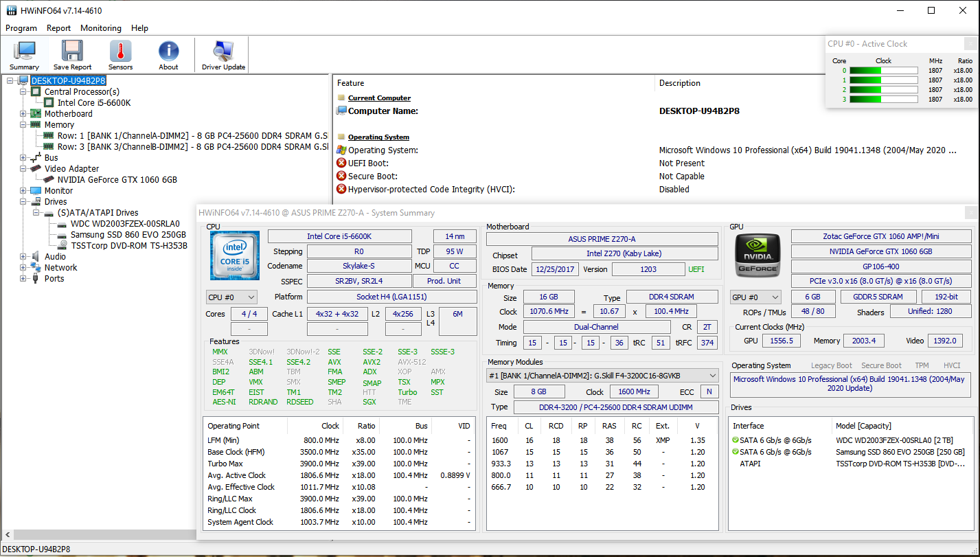Viewport: 980px width, 557px height.
Task: Open the CPU #0 selector dropdown
Action: [x=231, y=297]
